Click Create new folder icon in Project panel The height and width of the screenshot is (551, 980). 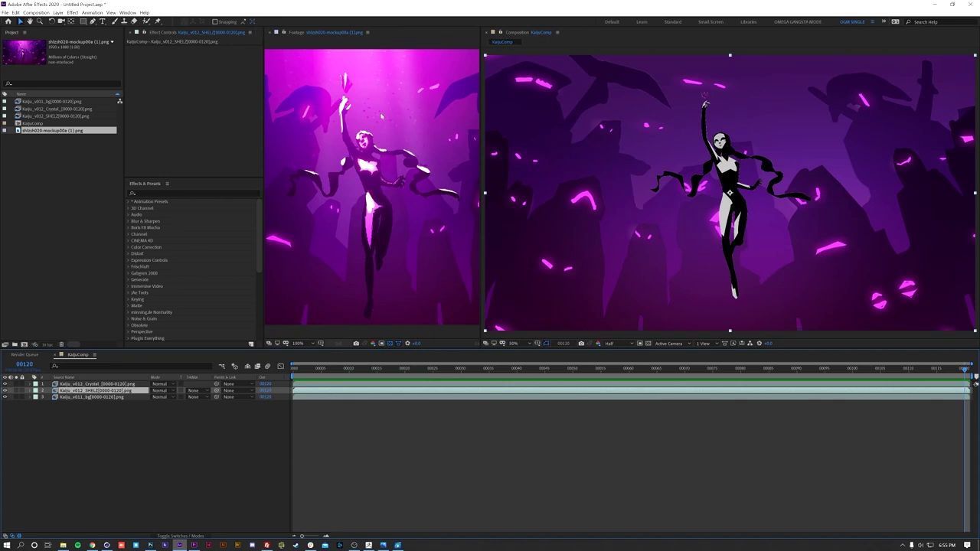[15, 344]
